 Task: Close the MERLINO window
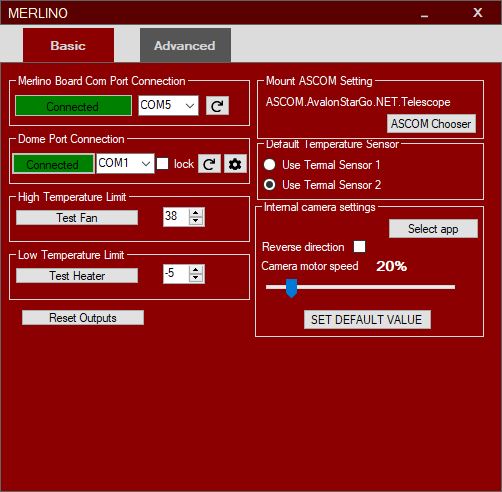point(478,13)
